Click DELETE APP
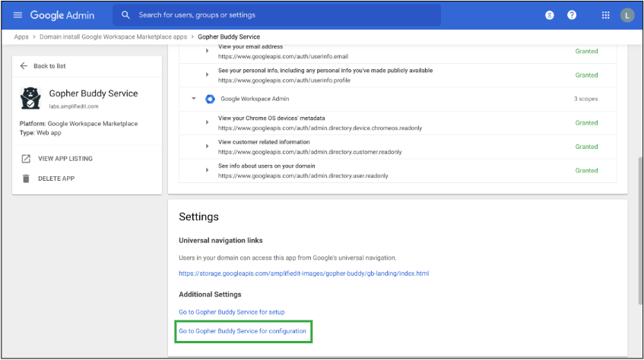The height and width of the screenshot is (360, 644). [56, 178]
